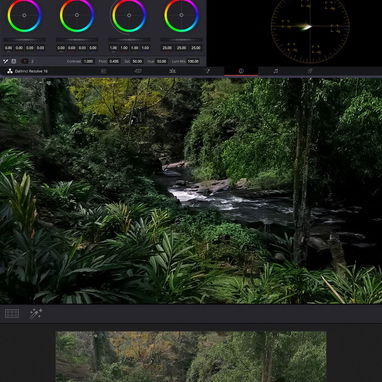
Task: Switch to the Color page tab
Action: tap(241, 71)
